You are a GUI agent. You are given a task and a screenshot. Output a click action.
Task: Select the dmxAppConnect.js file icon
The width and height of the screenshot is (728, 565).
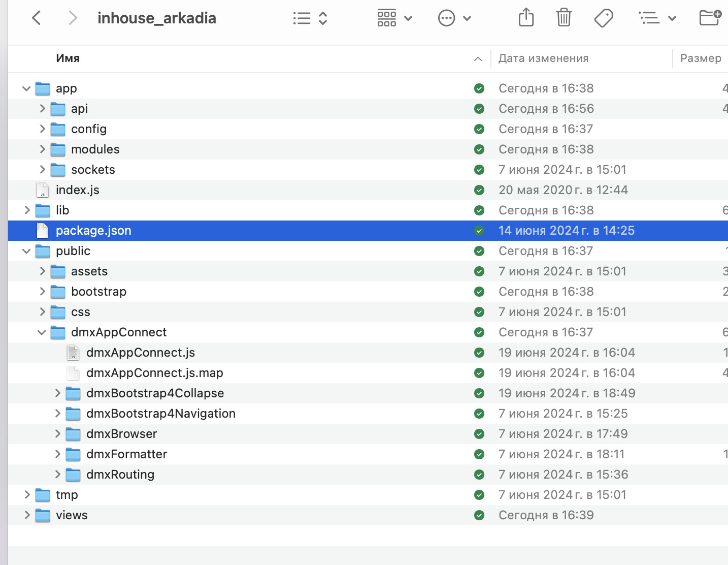(73, 353)
